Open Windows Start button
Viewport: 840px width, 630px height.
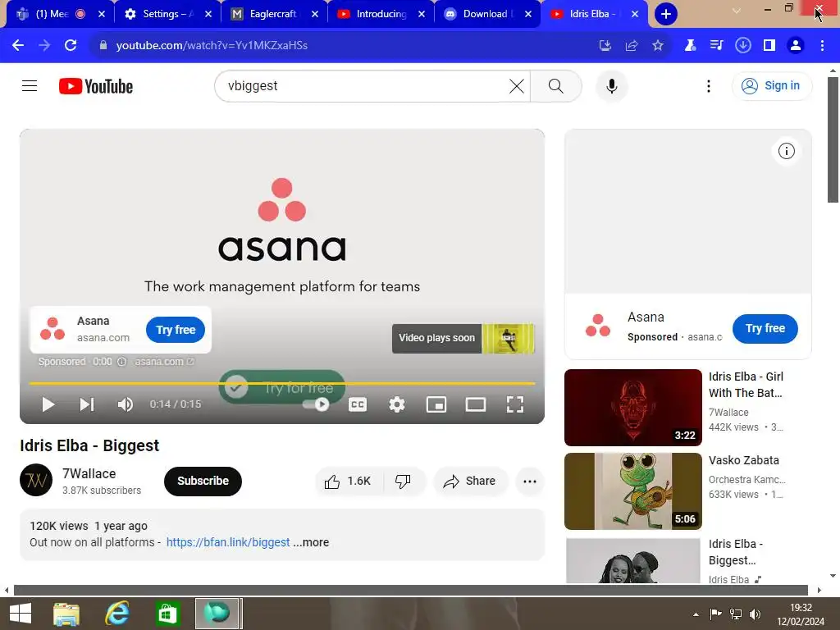click(21, 614)
